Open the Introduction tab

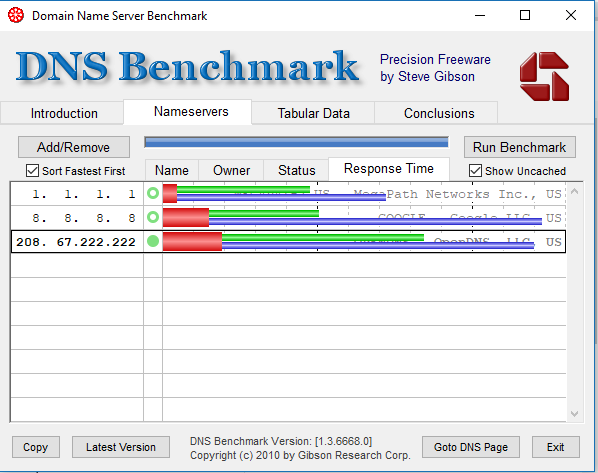pos(62,113)
